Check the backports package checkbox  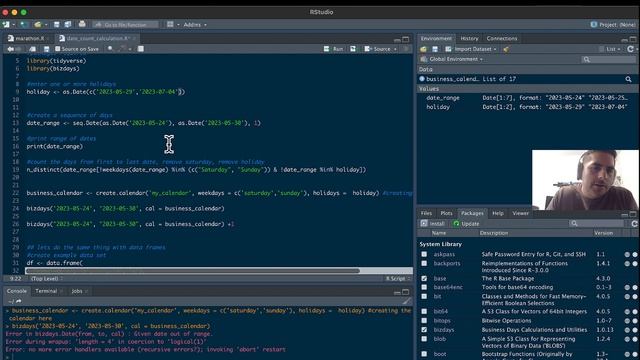[424, 264]
